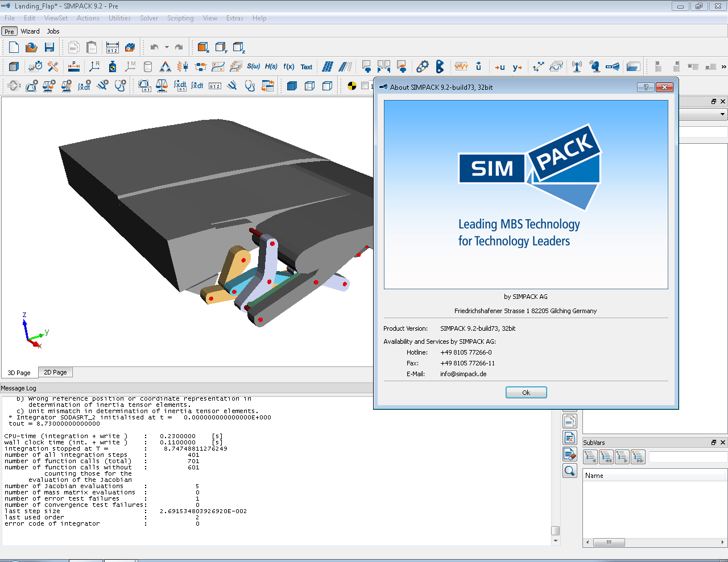Screen dimensions: 728x562
Task: Set view along Z axis cube icon
Action: tap(239, 47)
